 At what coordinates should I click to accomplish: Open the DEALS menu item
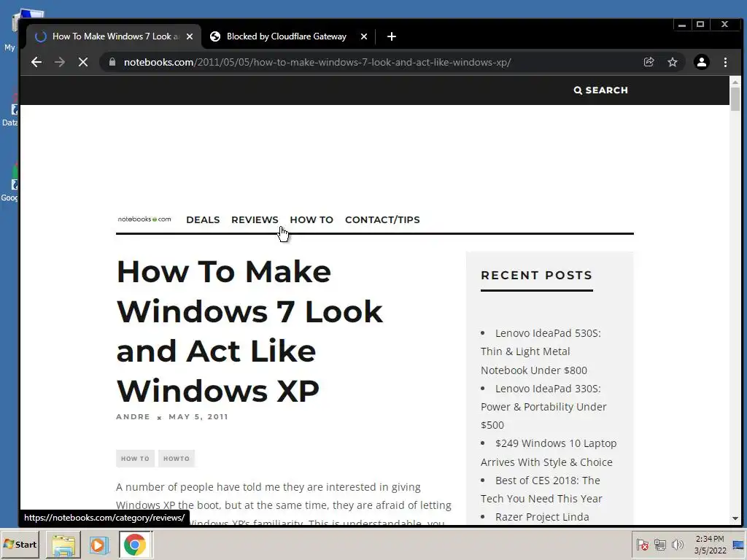203,220
